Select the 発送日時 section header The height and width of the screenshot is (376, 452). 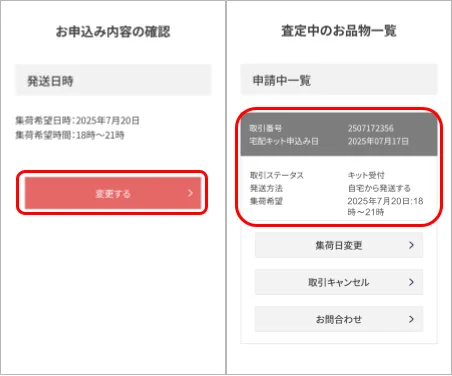point(113,80)
